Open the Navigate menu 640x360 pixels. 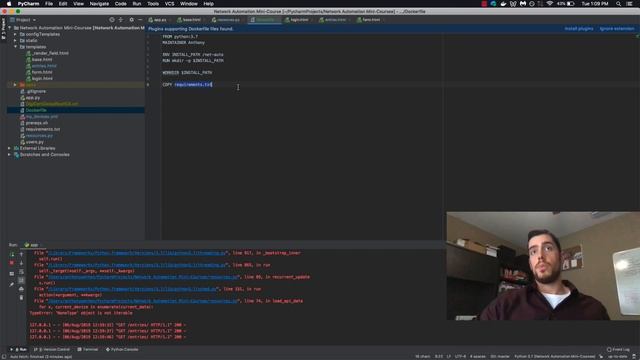point(99,4)
